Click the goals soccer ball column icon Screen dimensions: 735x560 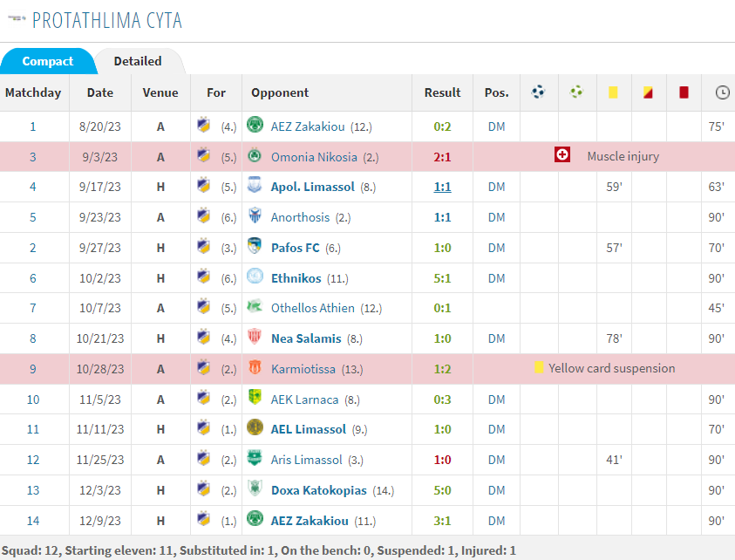pos(538,92)
